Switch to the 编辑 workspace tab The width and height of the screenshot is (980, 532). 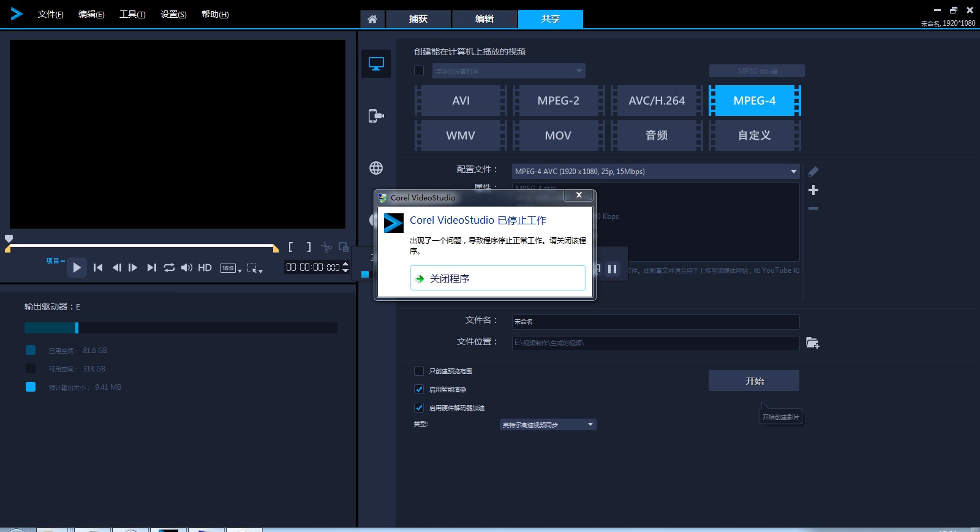pos(484,19)
